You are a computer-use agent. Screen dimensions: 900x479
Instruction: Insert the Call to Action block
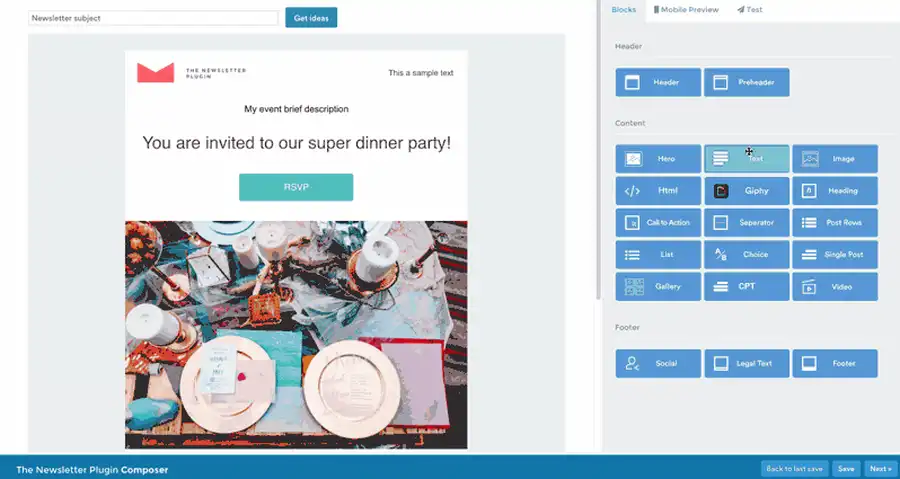point(658,223)
